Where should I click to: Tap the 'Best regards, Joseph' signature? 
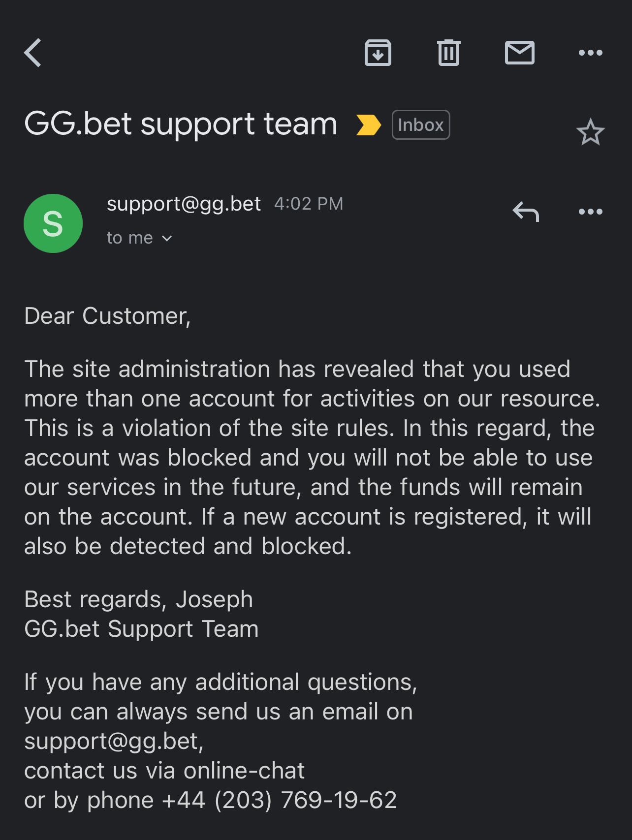pyautogui.click(x=138, y=599)
